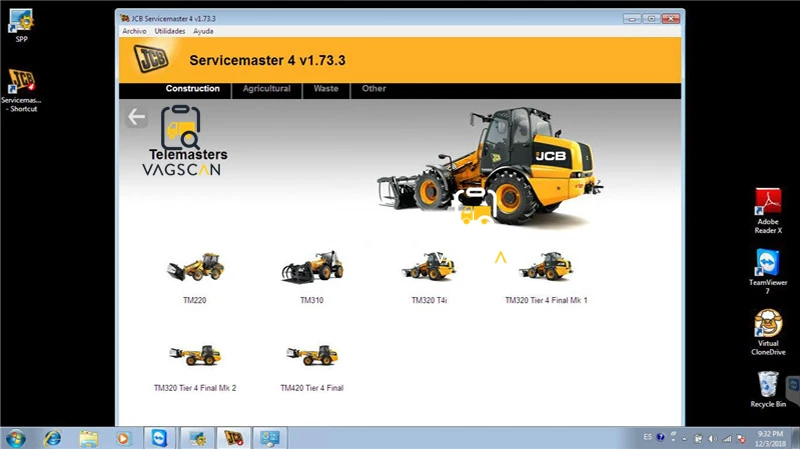Select the TM310 machine thumbnail

click(x=312, y=266)
